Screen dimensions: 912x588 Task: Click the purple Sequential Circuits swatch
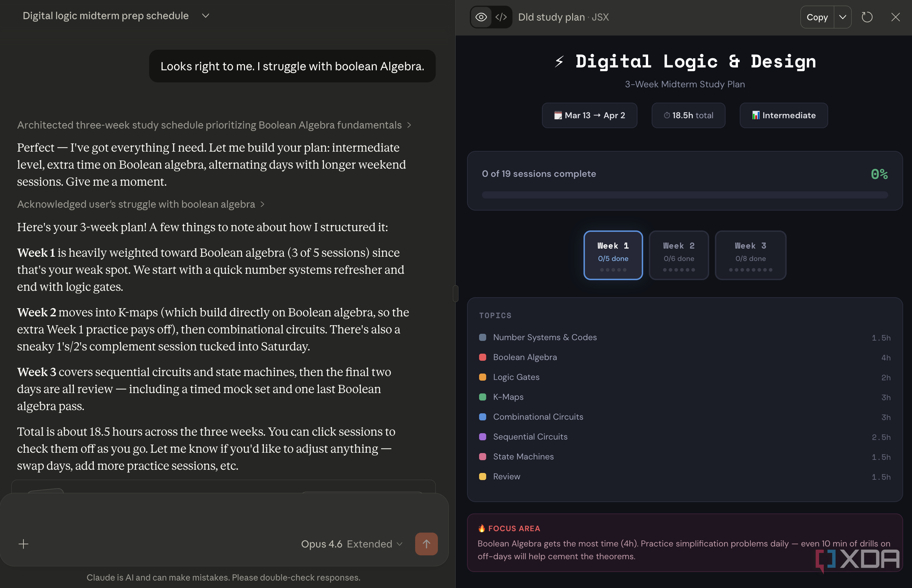point(482,437)
